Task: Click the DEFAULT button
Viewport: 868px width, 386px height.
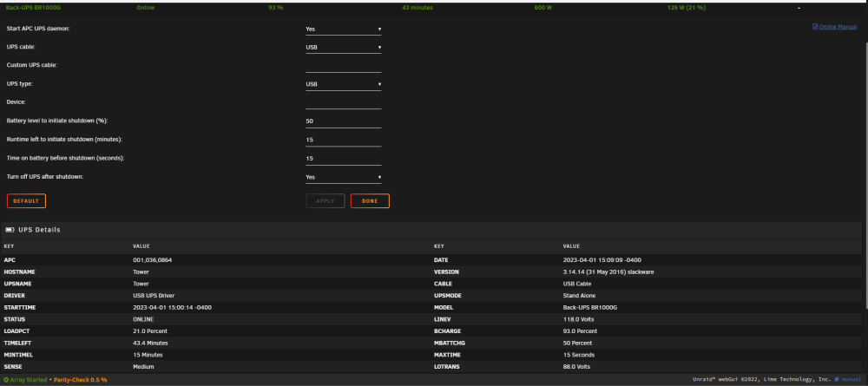Action: (27, 200)
